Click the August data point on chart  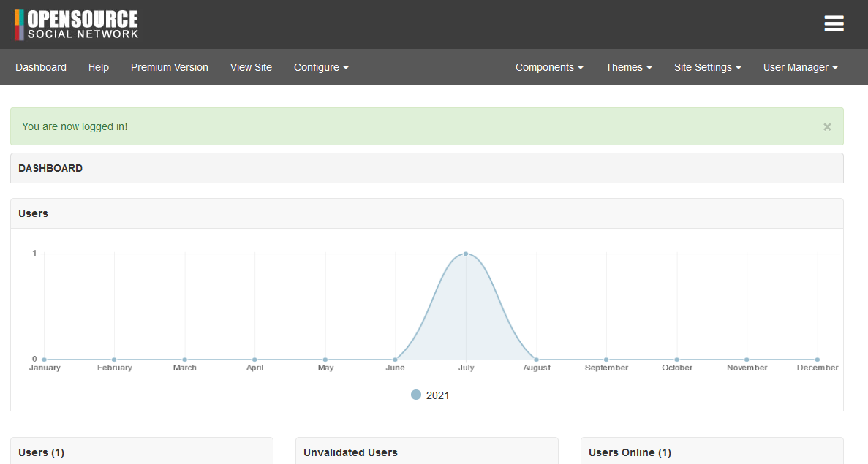[x=536, y=360]
